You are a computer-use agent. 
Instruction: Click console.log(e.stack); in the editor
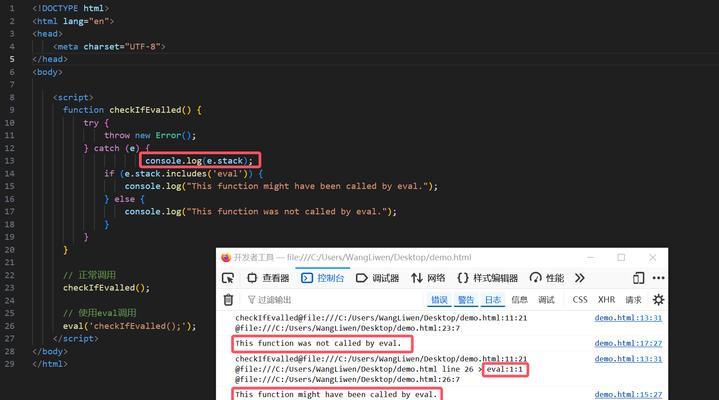tap(199, 161)
